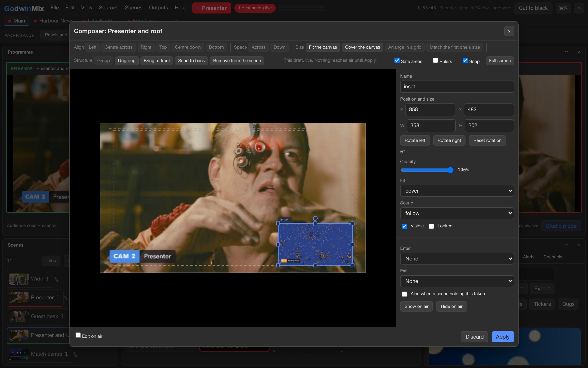Click Discard to drop the draft
The width and height of the screenshot is (588, 368).
point(474,337)
